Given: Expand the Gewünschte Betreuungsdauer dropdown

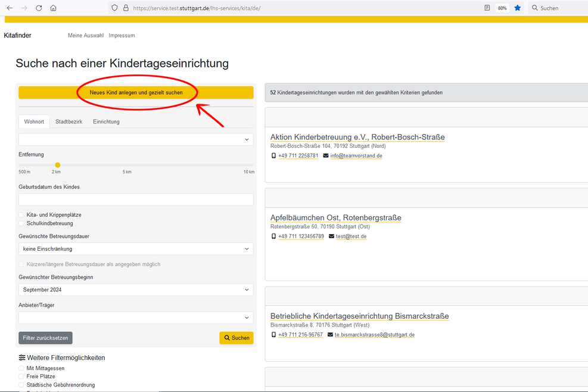Looking at the screenshot, I should coord(136,249).
